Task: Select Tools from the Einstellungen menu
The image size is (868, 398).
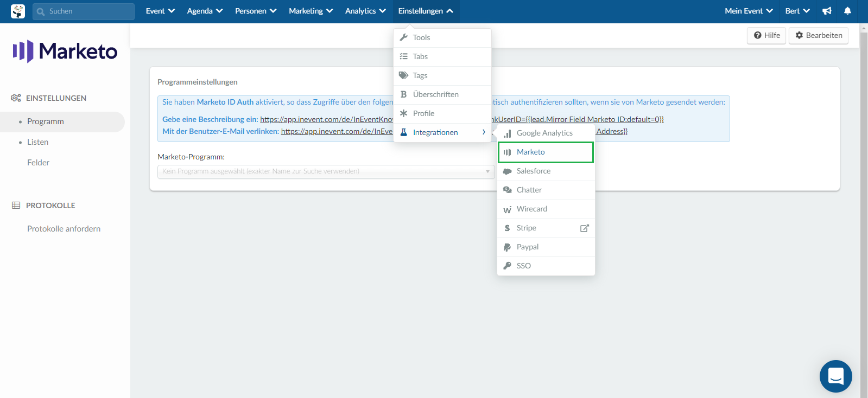Action: tap(442, 38)
